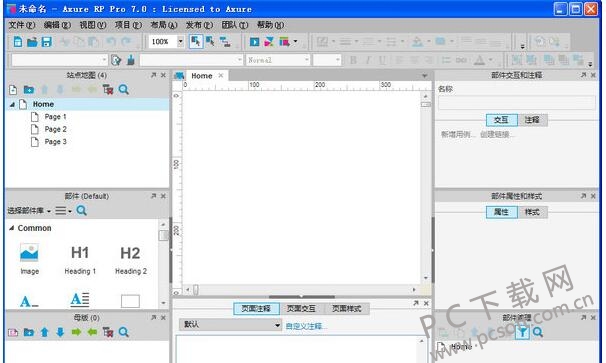Switch to the 注释 toggle in interactions panel
This screenshot has width=606, height=363.
click(x=532, y=120)
